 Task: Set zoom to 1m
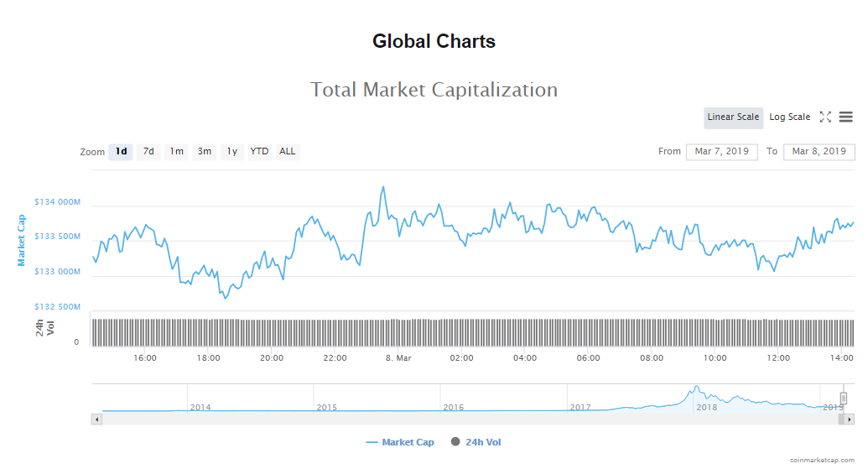coord(176,152)
